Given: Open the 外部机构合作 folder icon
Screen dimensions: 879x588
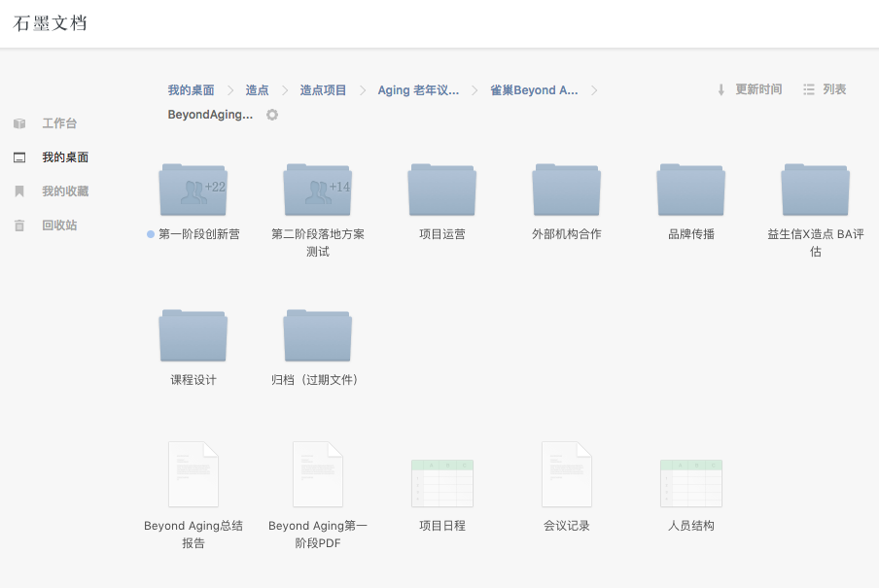Looking at the screenshot, I should (566, 190).
